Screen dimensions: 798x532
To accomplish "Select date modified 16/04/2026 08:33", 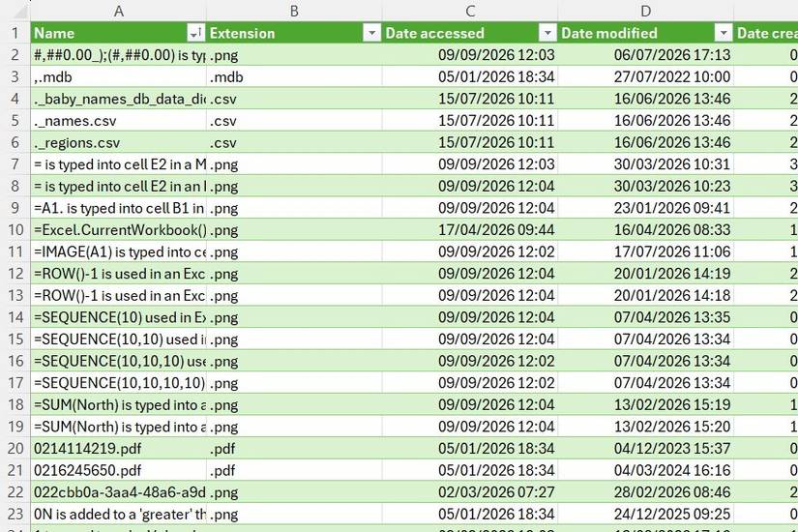I will 645,230.
